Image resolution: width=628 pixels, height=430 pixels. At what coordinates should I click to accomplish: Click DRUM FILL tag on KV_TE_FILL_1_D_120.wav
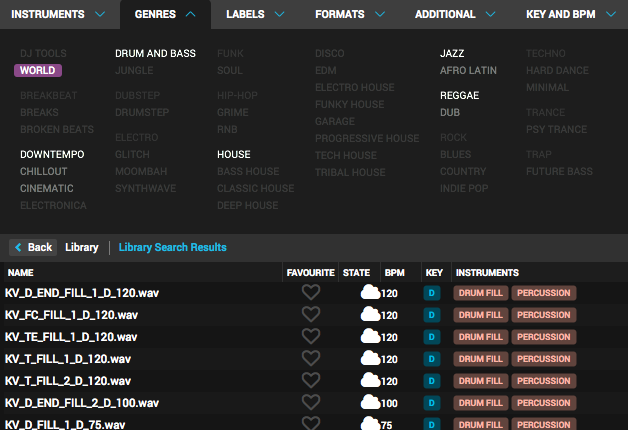coord(481,337)
